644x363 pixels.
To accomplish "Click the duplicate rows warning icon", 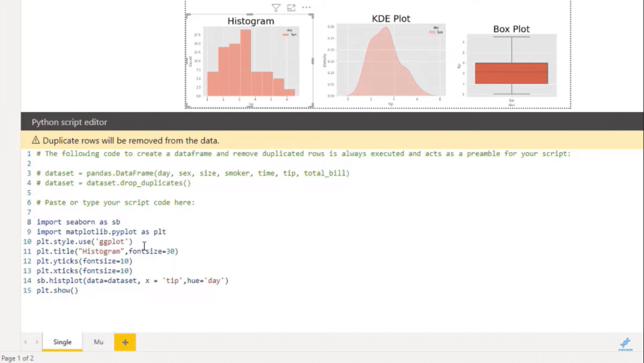I will [x=36, y=140].
